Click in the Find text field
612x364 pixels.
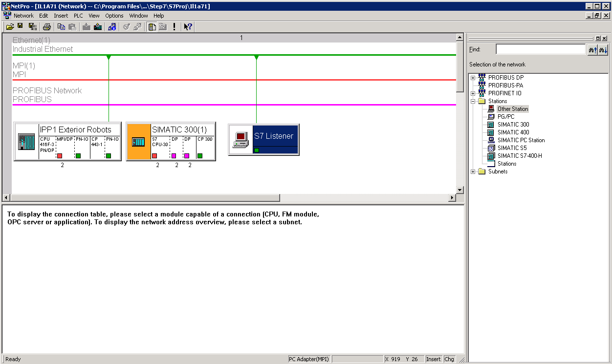click(x=540, y=49)
